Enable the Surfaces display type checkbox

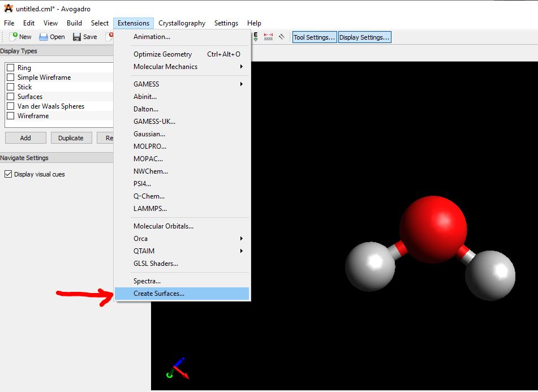[x=10, y=97]
